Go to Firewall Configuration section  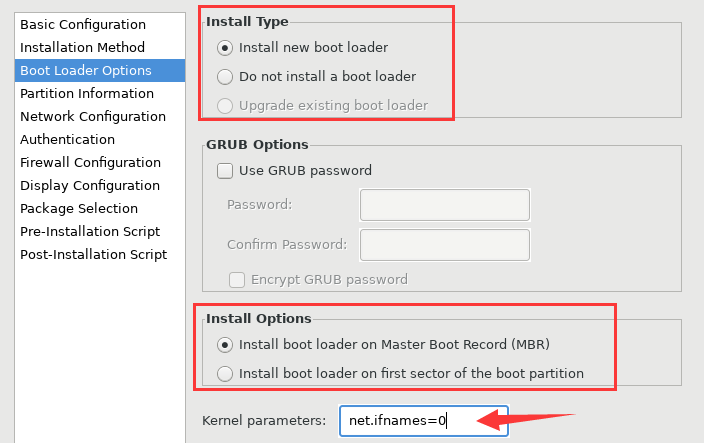pos(90,162)
